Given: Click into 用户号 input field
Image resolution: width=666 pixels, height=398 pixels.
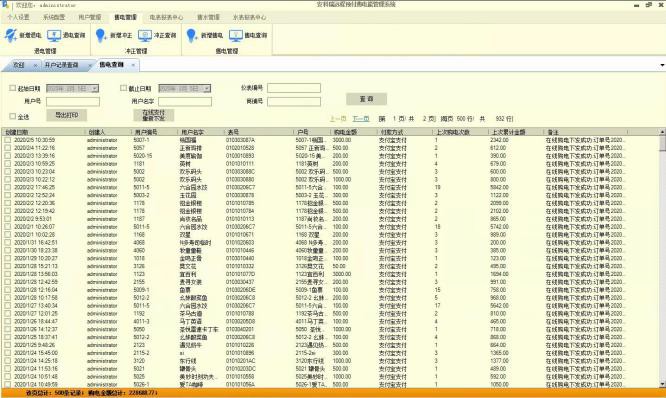Looking at the screenshot, I should click(73, 102).
